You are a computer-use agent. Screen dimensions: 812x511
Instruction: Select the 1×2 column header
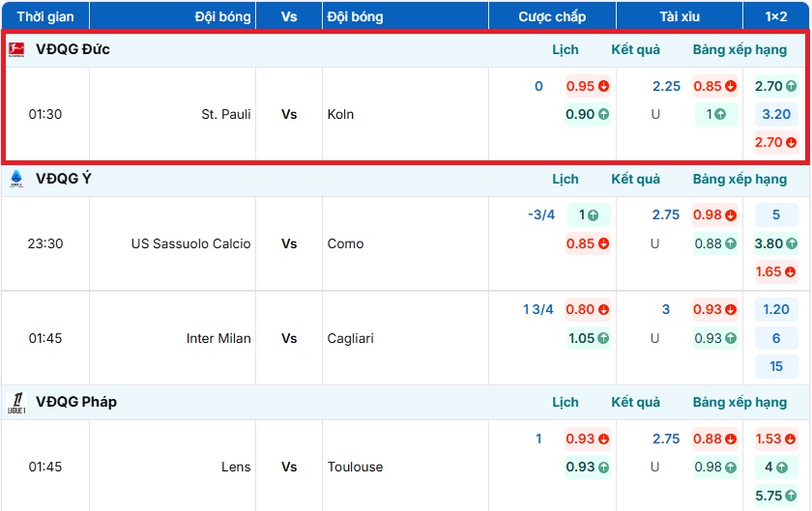point(776,16)
